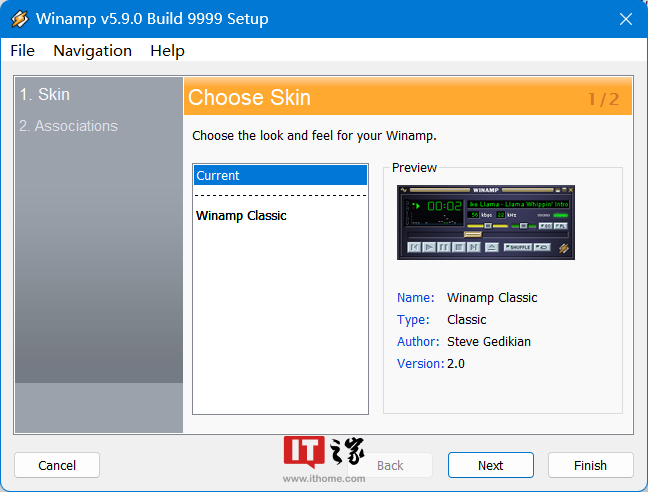The height and width of the screenshot is (492, 648).
Task: Click the Next button
Action: (491, 465)
